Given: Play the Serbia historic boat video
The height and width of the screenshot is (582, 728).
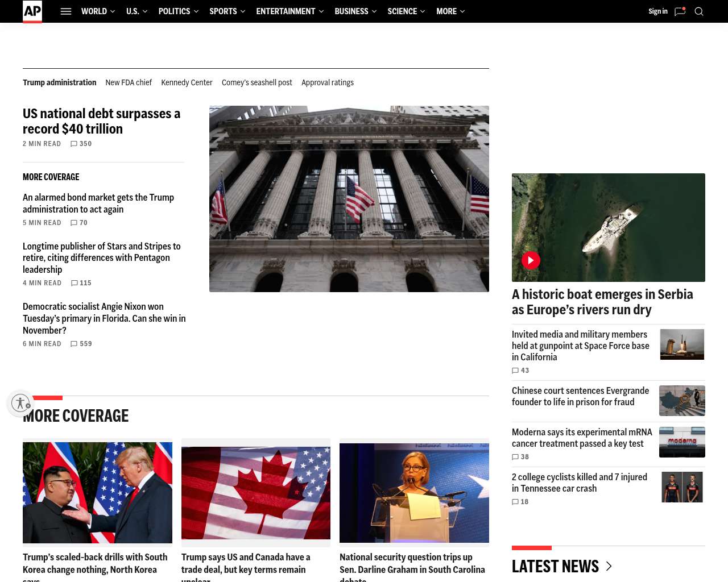Looking at the screenshot, I should 531,260.
